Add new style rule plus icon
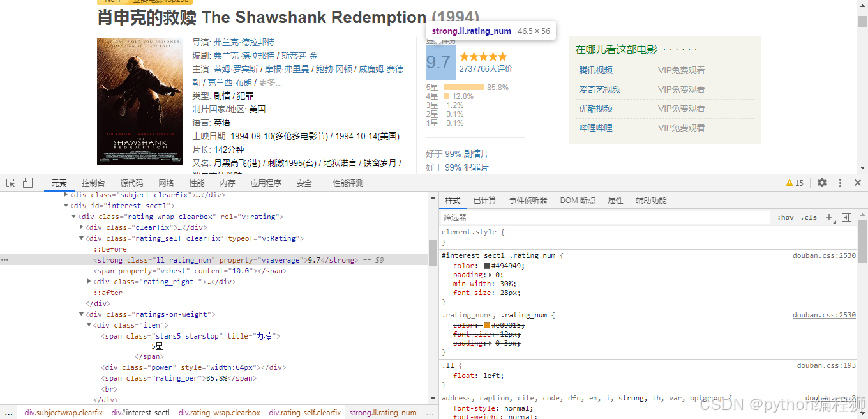This screenshot has width=868, height=419. pyautogui.click(x=828, y=217)
